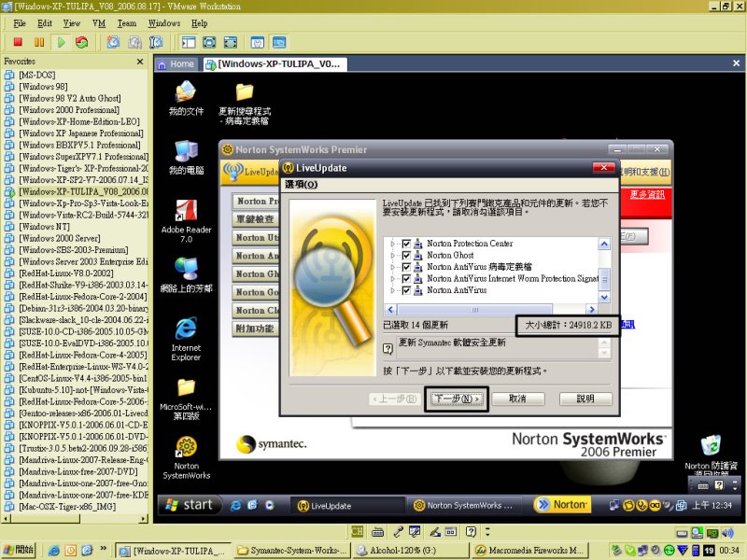
Task: Click the yellow Norton button on guest taskbar
Action: point(562,505)
